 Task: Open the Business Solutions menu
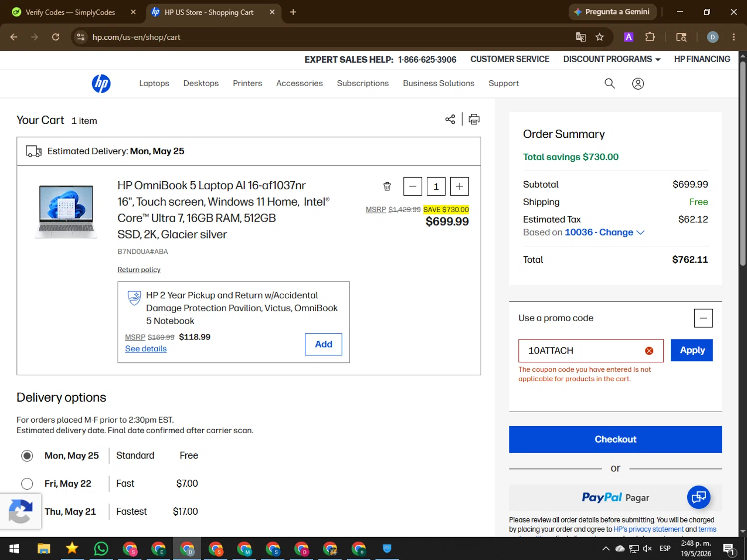439,84
